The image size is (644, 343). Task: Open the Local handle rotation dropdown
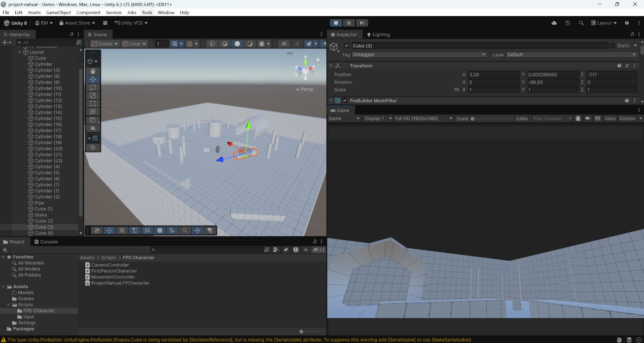134,44
